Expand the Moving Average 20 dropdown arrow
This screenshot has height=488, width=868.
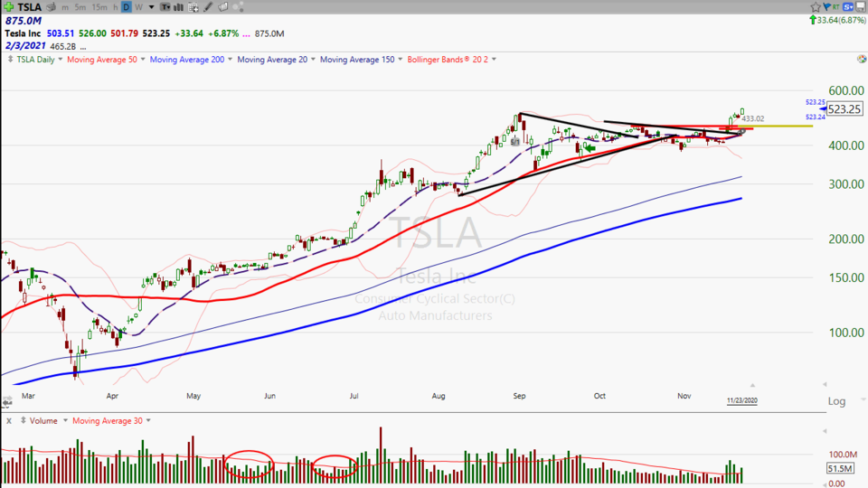[x=313, y=60]
